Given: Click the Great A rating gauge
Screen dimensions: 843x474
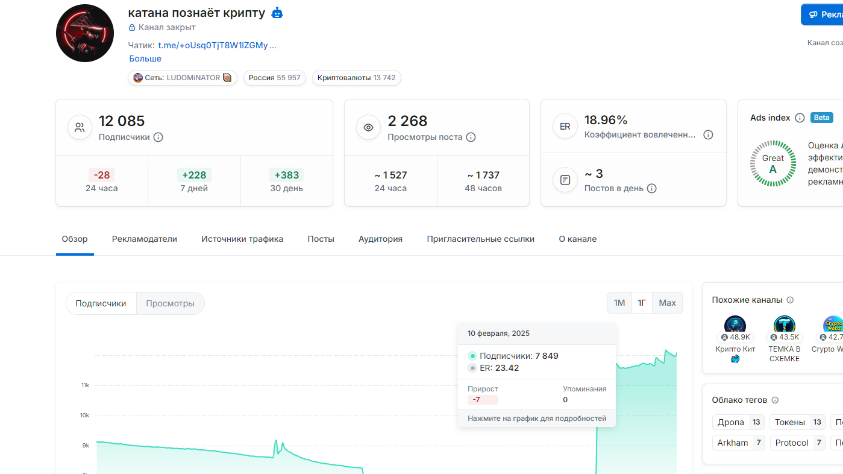Looking at the screenshot, I should (x=773, y=163).
